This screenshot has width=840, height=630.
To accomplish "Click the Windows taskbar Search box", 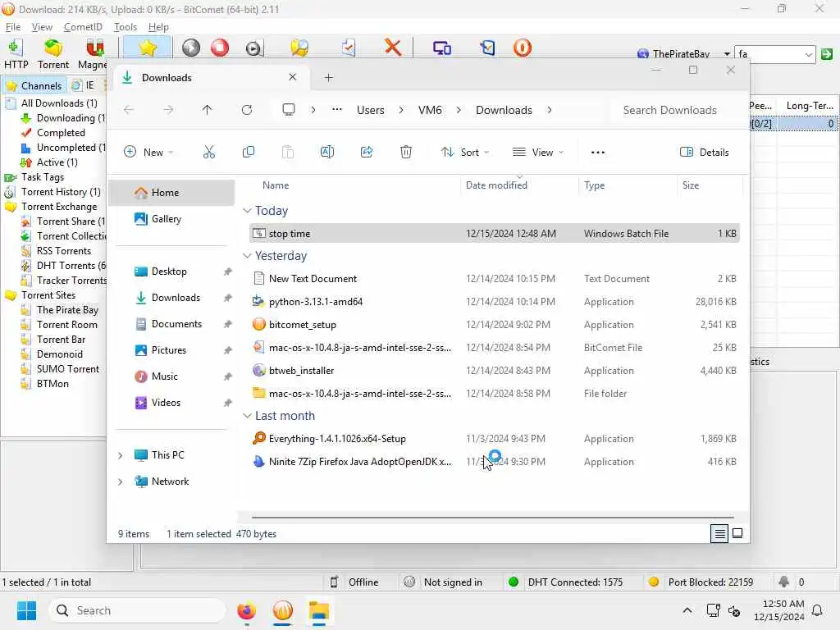I will [137, 610].
